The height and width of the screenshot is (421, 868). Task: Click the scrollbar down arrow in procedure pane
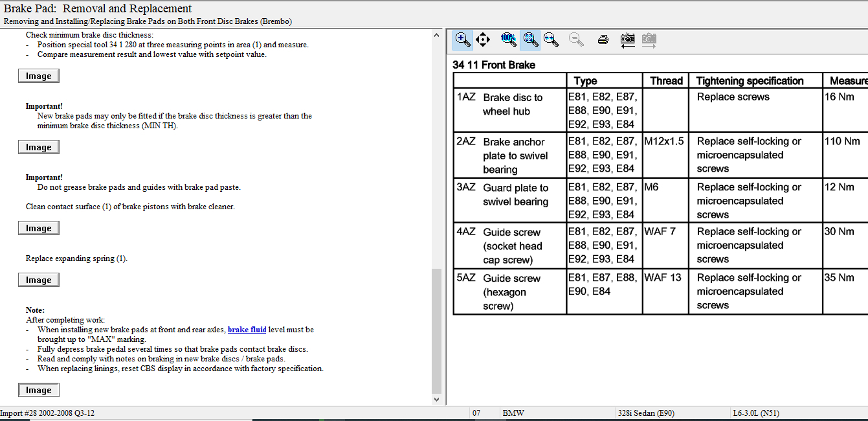(436, 400)
